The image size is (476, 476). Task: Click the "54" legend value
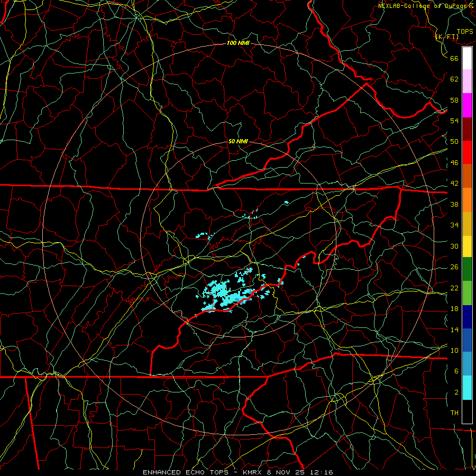(454, 121)
